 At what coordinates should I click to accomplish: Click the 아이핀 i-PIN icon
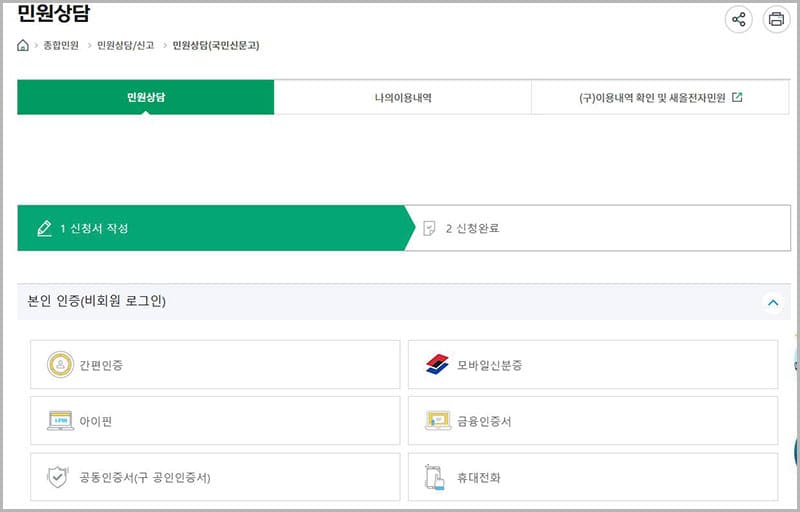(x=60, y=421)
